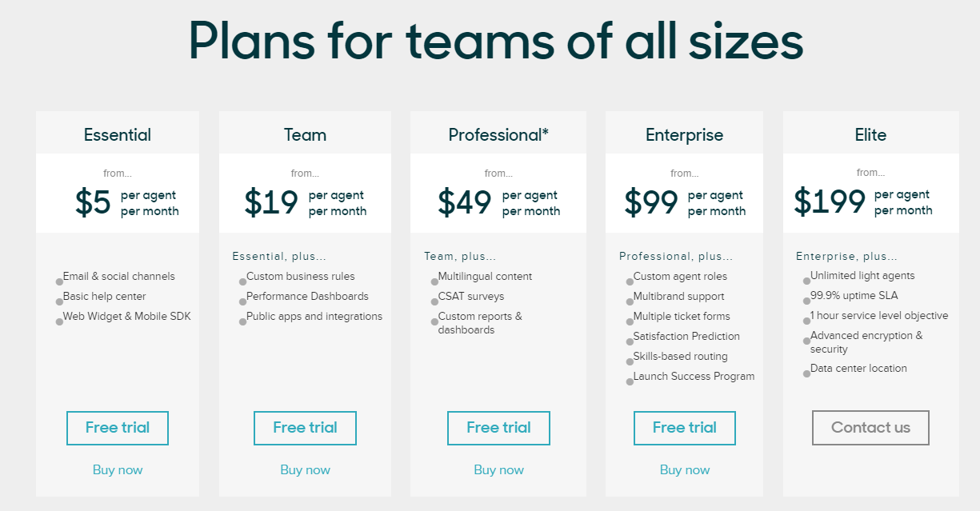Click the $199 Elite price
980x511 pixels.
pos(830,202)
